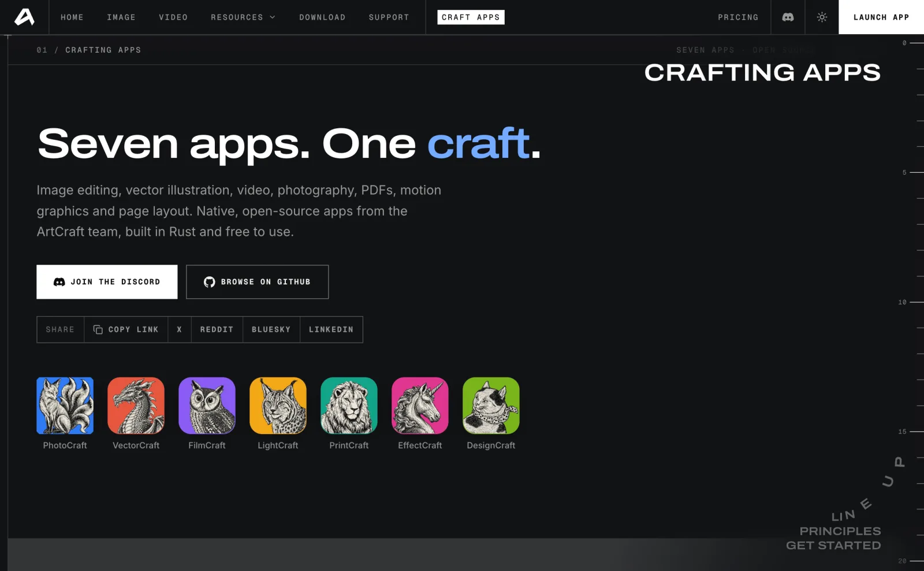Share on X button

point(180,329)
